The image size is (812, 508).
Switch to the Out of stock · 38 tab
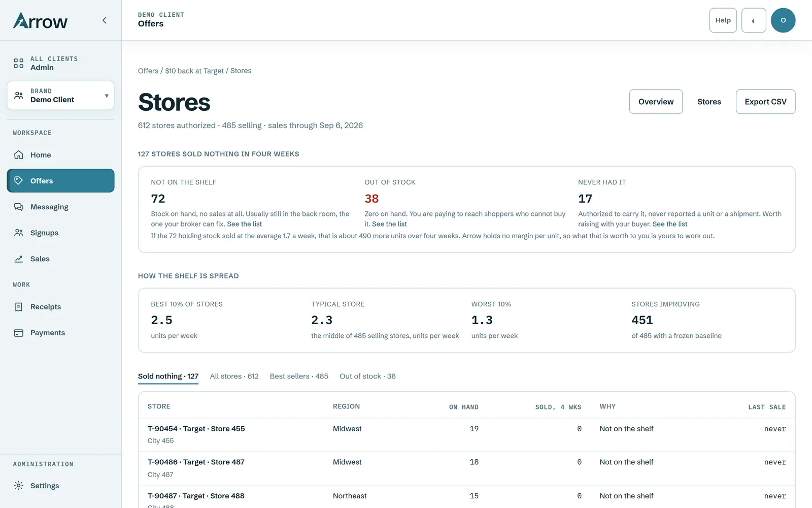point(367,376)
